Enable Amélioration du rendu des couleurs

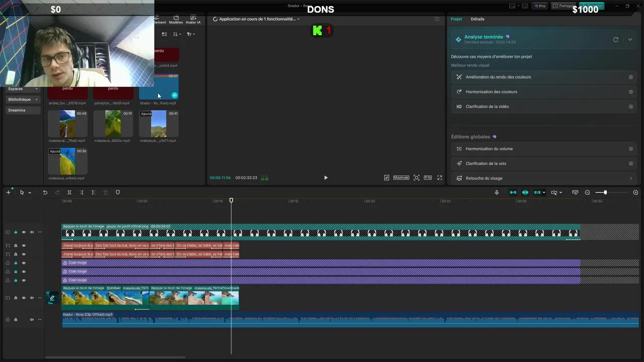[631, 77]
